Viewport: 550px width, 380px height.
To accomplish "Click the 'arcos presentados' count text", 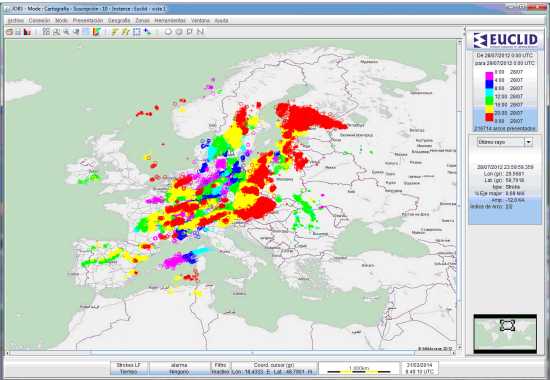I will click(x=505, y=129).
